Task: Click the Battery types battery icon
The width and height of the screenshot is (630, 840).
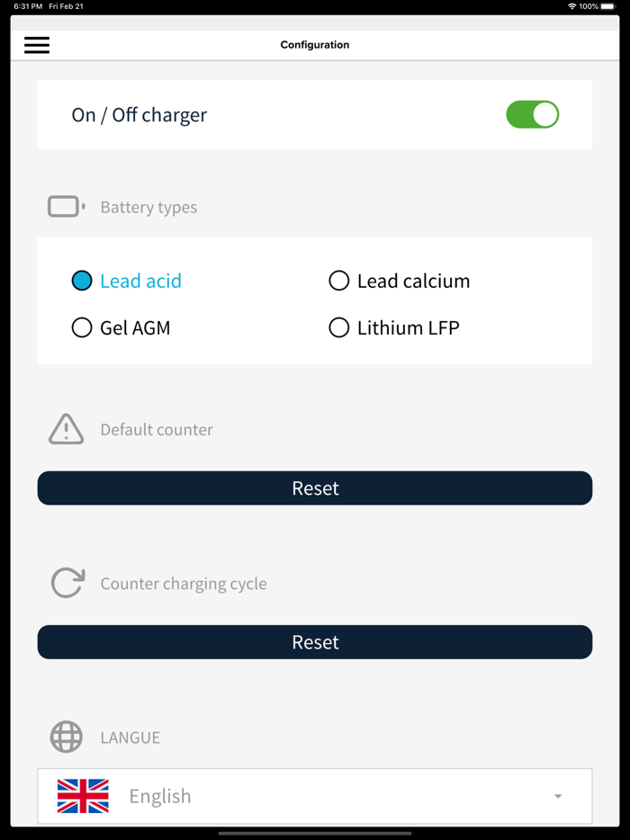Action: click(65, 206)
